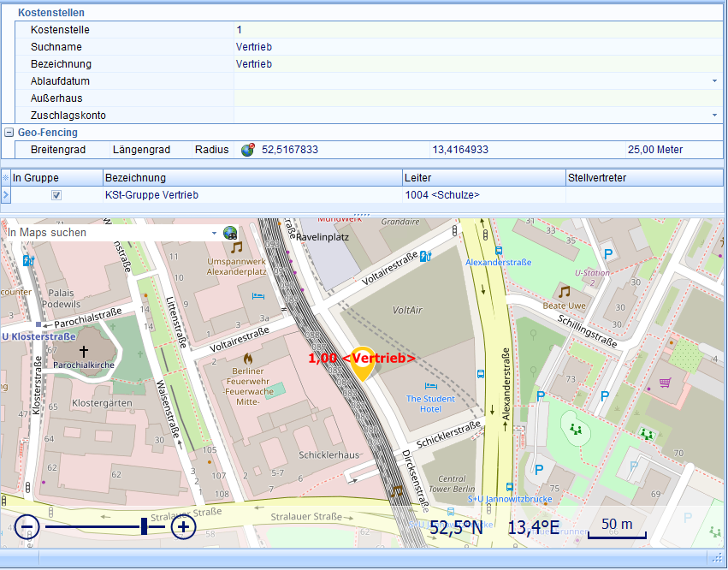Viewport: 728px width, 570px height.
Task: Open the Ablaufdatum dropdown
Action: [714, 81]
